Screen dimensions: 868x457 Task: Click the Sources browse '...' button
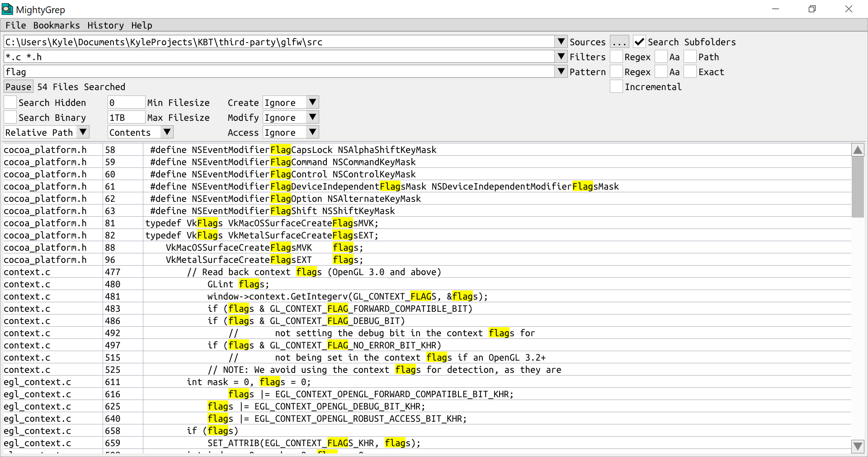click(x=619, y=42)
